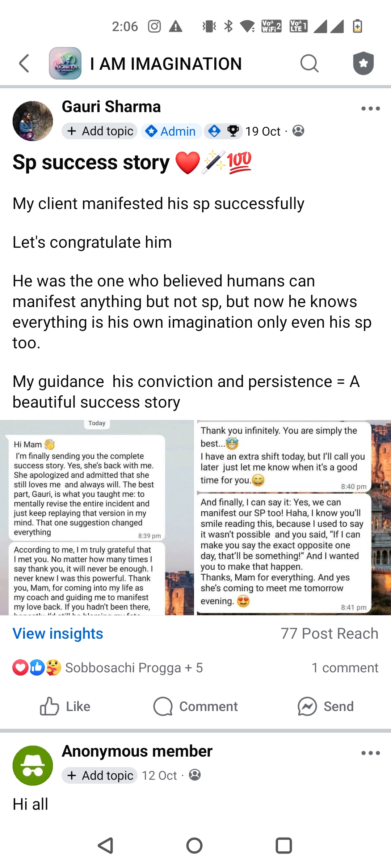Open options menu for Anonymous member post

coord(370,753)
